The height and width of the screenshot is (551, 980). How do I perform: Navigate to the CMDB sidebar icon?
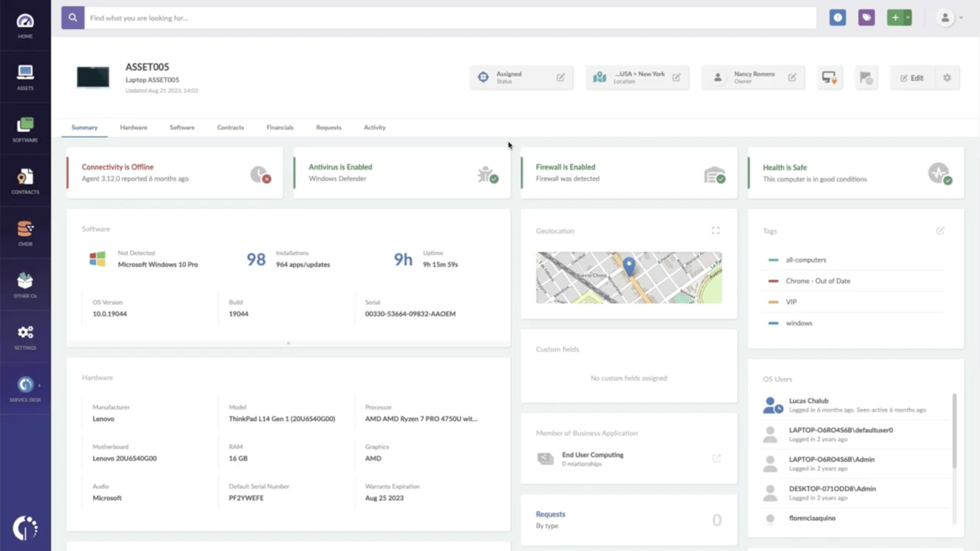[25, 233]
